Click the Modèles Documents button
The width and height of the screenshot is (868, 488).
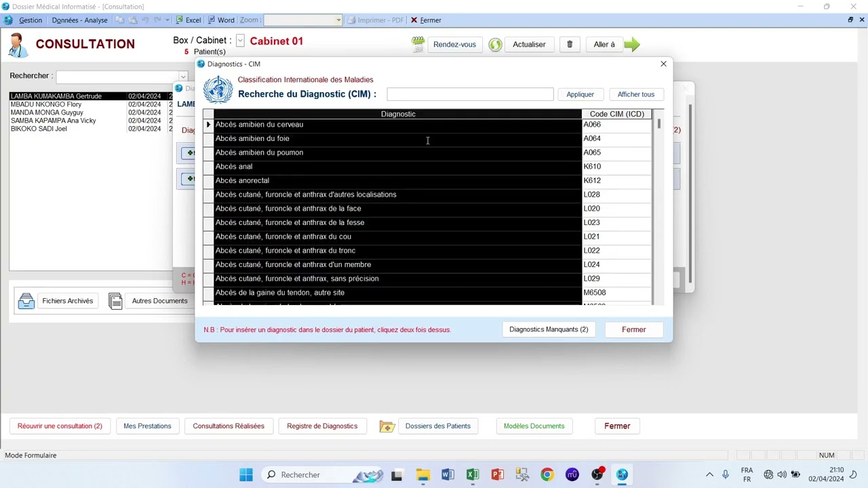pos(534,426)
